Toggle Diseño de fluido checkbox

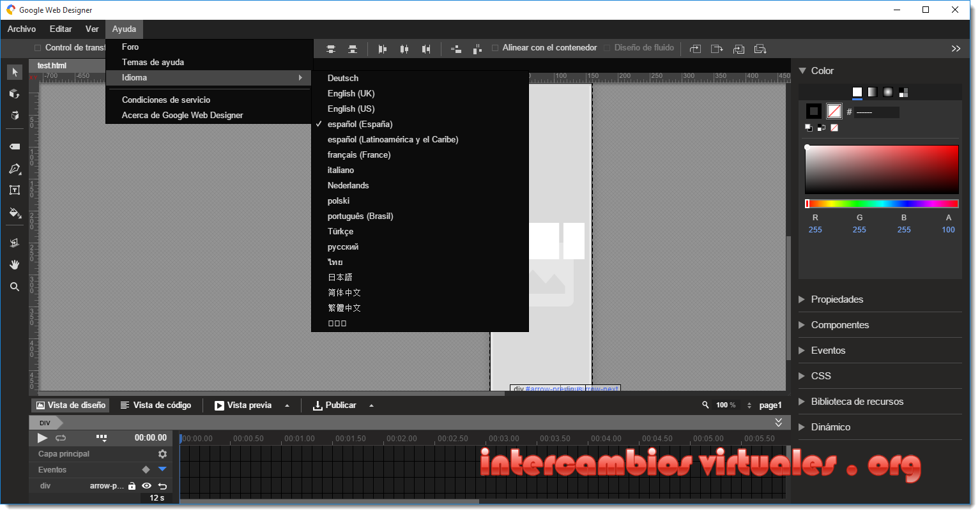point(608,48)
